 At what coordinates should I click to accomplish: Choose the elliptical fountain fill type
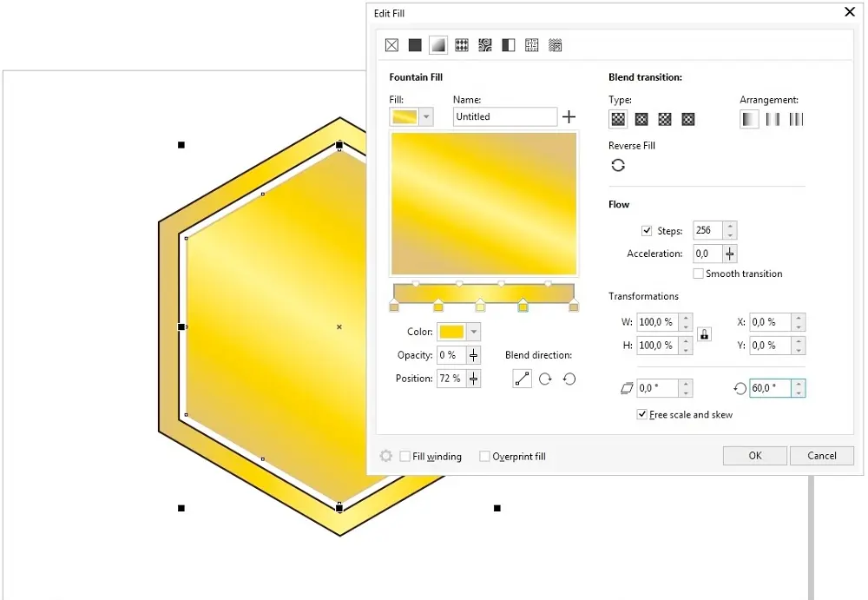641,119
